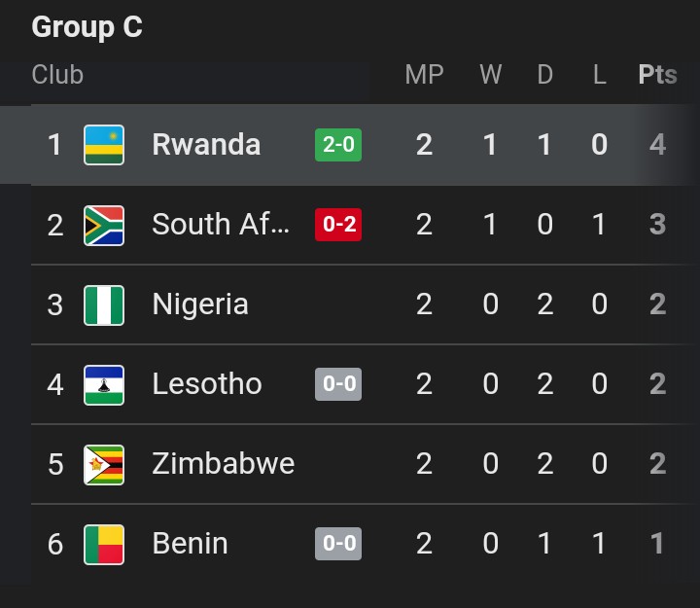Click the Zimbabwe flag icon
This screenshot has height=608, width=700.
point(104,464)
